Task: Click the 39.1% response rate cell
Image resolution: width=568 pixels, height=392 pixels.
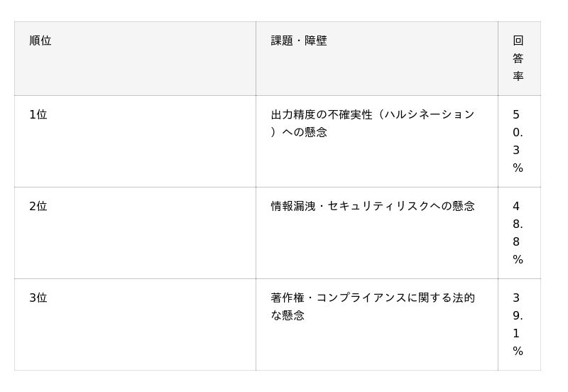Action: point(518,325)
